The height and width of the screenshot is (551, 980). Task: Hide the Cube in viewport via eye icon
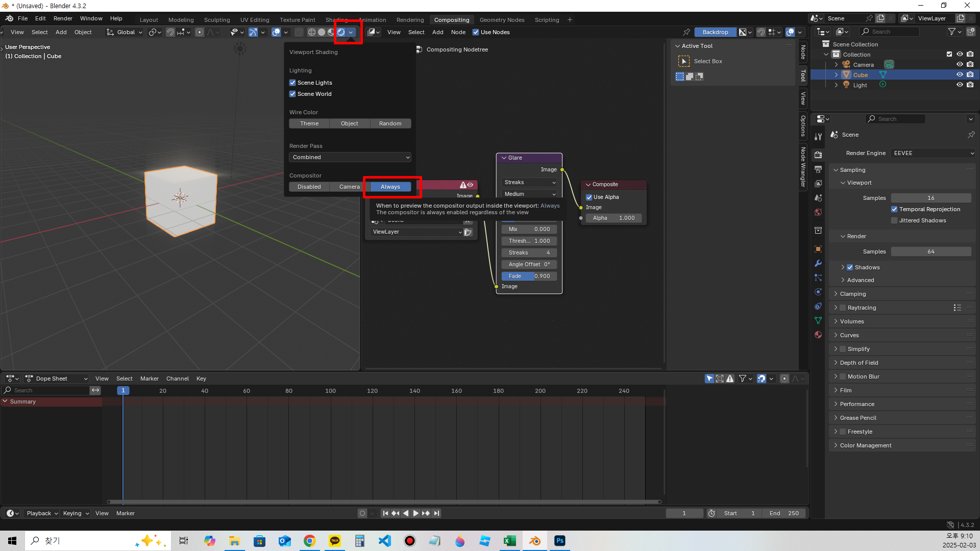tap(960, 74)
